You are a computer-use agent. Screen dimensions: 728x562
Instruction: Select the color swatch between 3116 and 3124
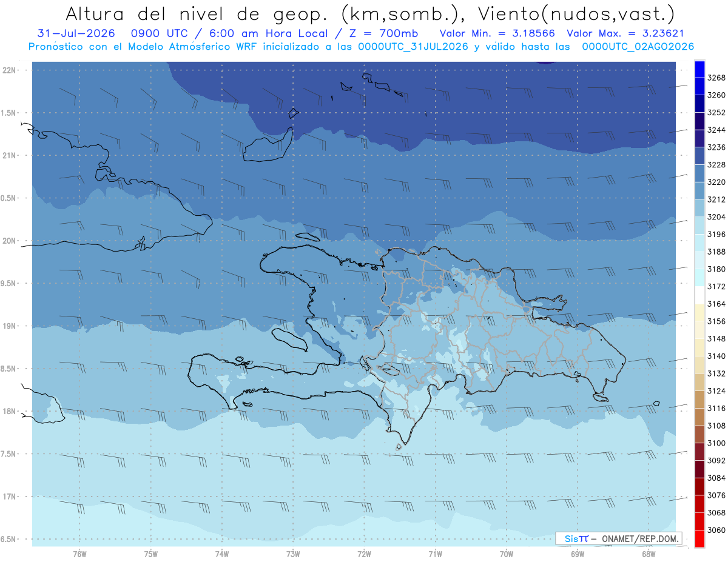coord(699,400)
